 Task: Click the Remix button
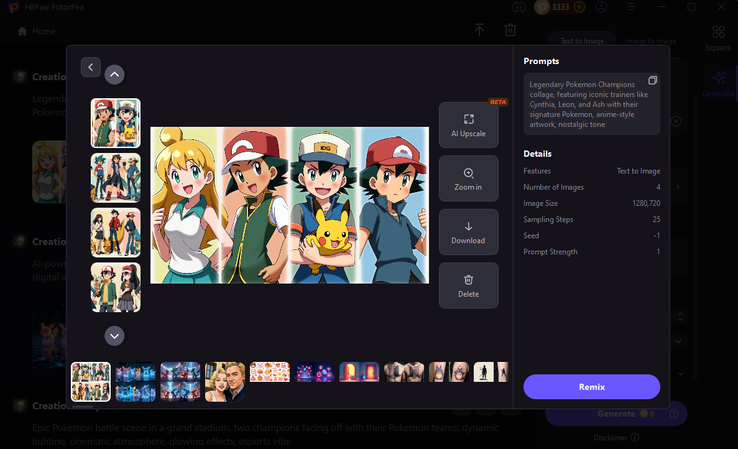[x=592, y=387]
